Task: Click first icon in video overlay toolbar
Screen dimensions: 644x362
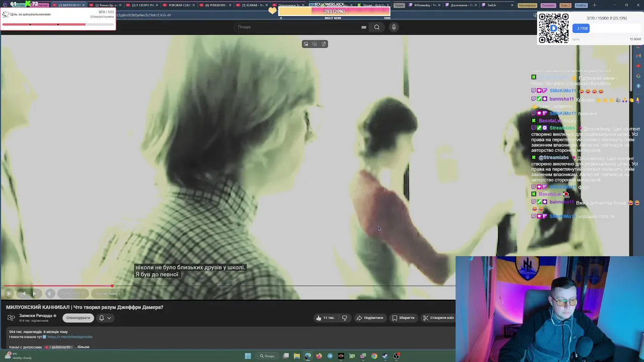Action: pos(305,44)
